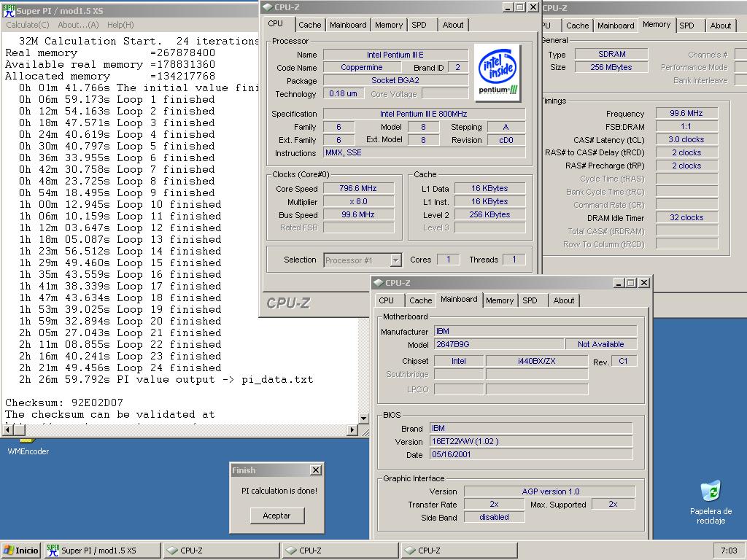Click the Super PI vertical scrollbar down arrow
The width and height of the screenshot is (747, 560).
(363, 418)
